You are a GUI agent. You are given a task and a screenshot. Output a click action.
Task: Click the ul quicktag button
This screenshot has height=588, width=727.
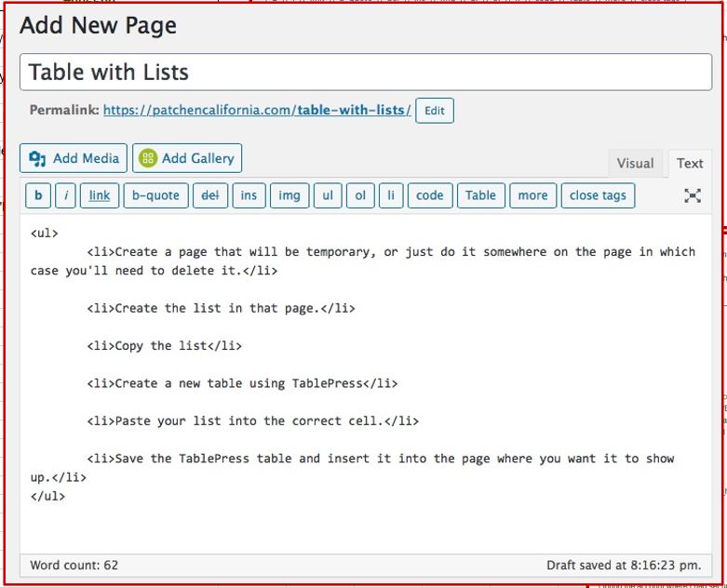pos(328,195)
